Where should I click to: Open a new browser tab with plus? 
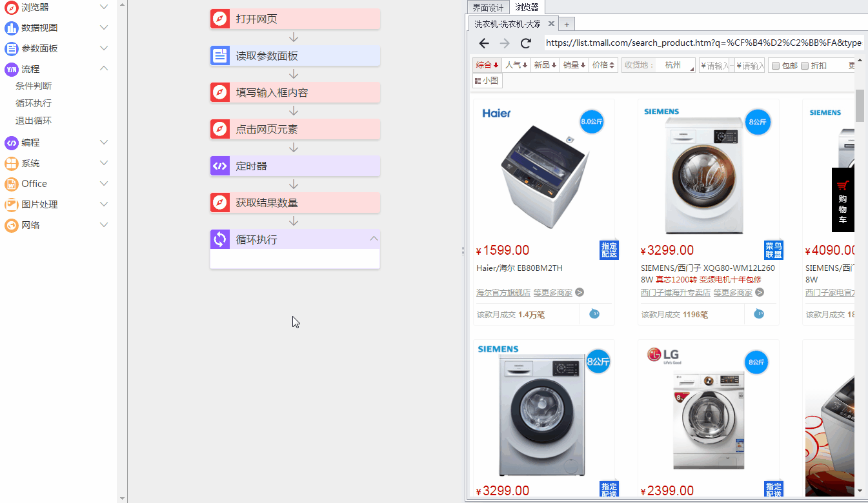567,25
